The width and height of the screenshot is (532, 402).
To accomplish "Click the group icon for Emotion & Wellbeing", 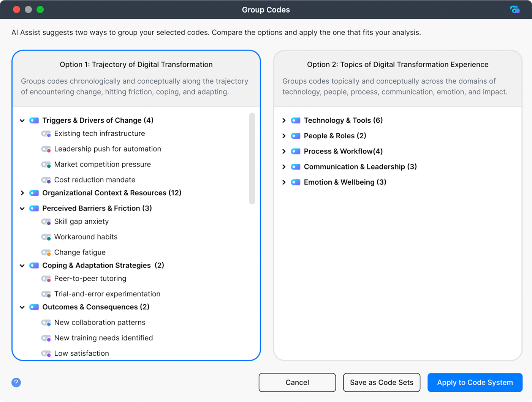I will point(296,182).
